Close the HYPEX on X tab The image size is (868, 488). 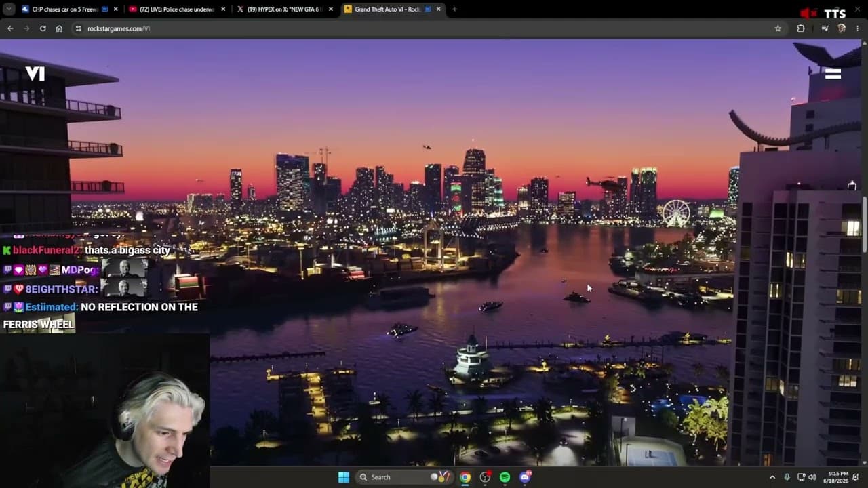click(x=331, y=9)
